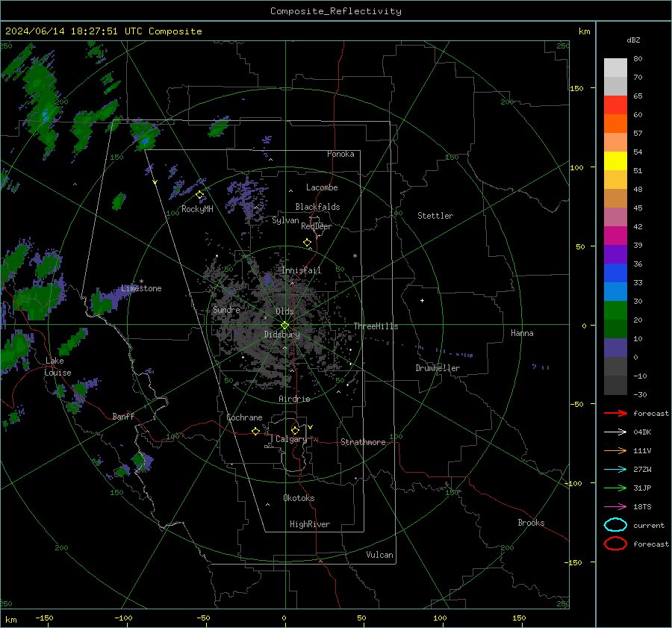
Task: Click the 27ZW legend label
Action: click(x=642, y=470)
